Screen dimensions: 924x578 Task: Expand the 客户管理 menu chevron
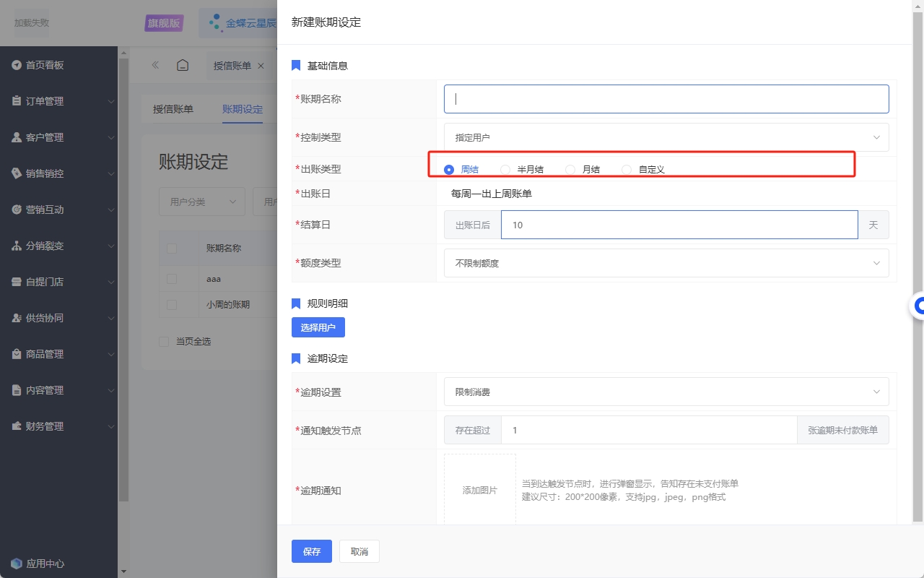coord(111,137)
